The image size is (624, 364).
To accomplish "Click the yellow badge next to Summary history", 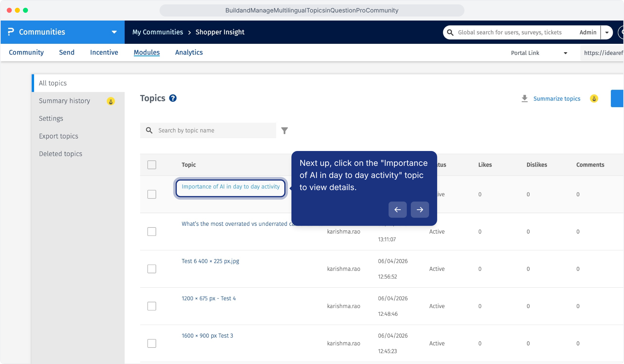I will tap(111, 101).
